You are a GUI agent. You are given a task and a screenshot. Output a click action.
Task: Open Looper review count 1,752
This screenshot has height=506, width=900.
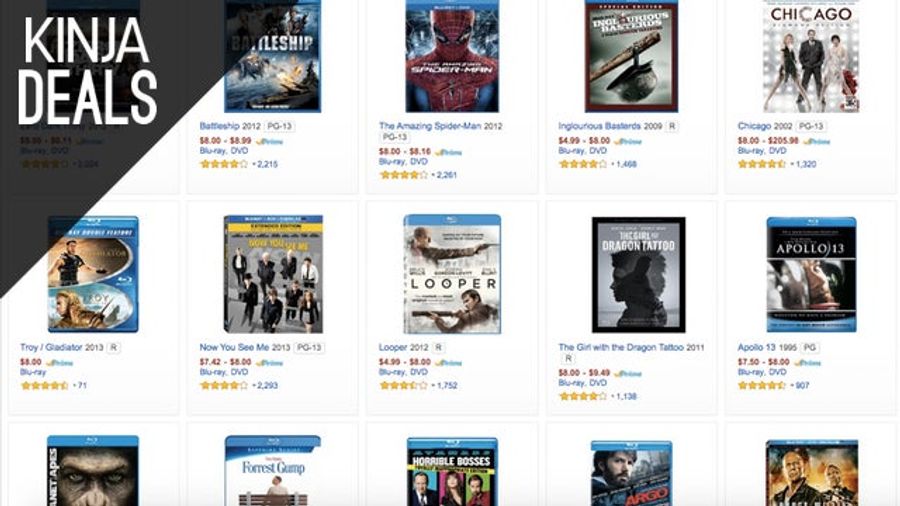[445, 386]
